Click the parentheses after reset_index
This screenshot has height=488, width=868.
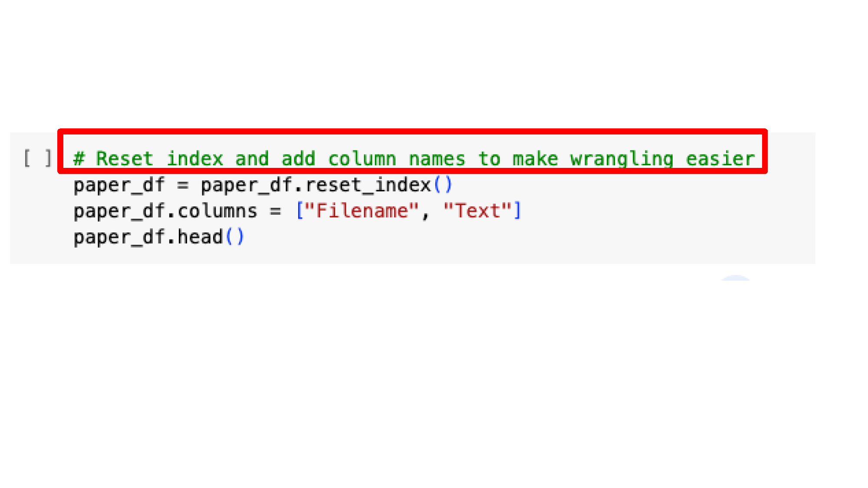click(x=443, y=185)
